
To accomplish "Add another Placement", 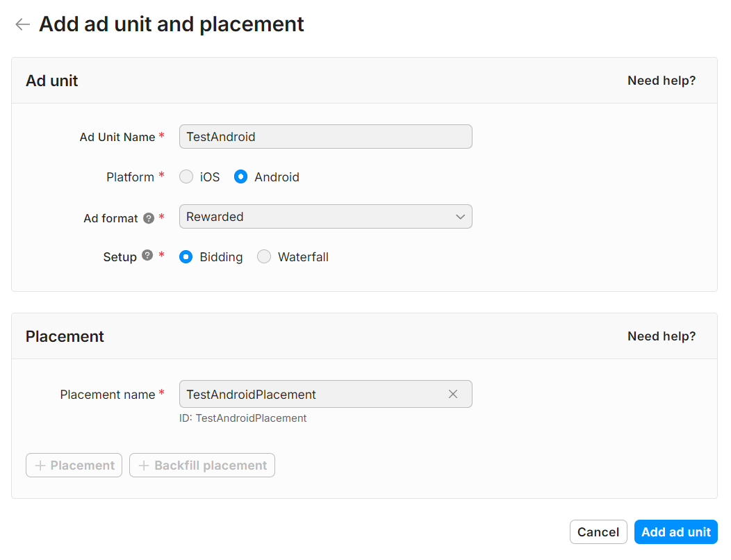I will point(74,466).
